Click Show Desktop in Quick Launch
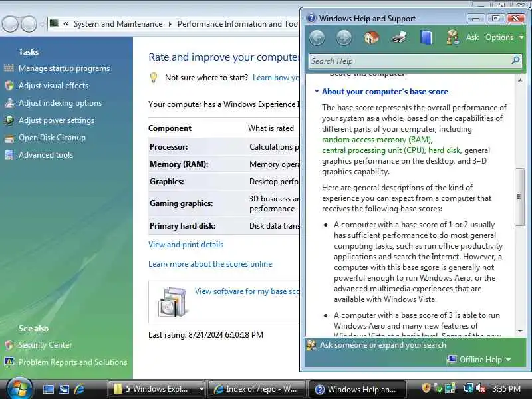Screen dimensions: 532x399 tap(48, 389)
